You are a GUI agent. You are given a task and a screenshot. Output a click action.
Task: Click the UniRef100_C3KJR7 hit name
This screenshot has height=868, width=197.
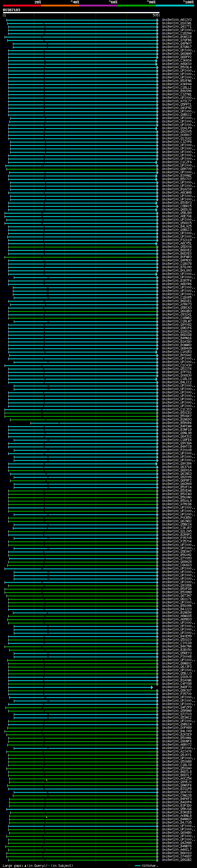click(x=177, y=528)
